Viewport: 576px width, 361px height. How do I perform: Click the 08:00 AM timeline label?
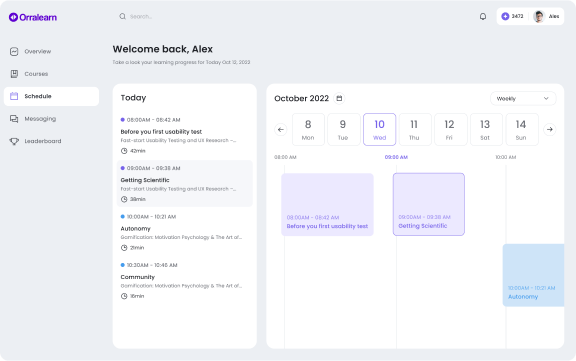[285, 157]
